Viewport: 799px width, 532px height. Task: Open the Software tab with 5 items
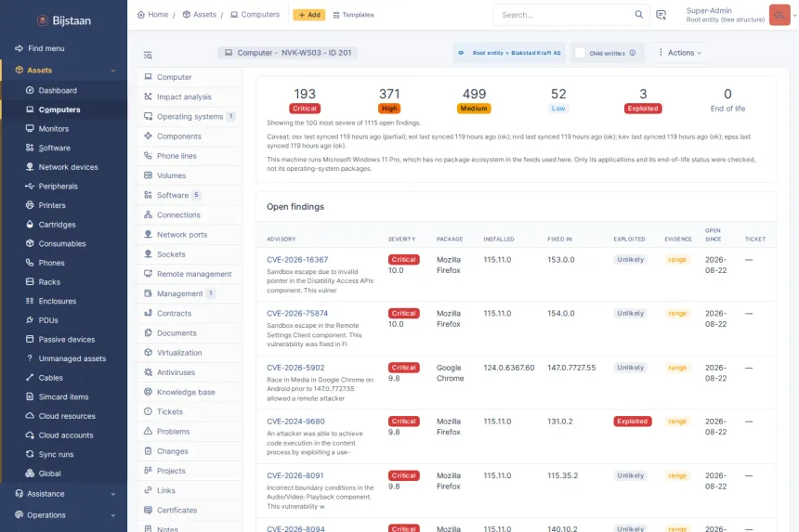click(x=190, y=195)
